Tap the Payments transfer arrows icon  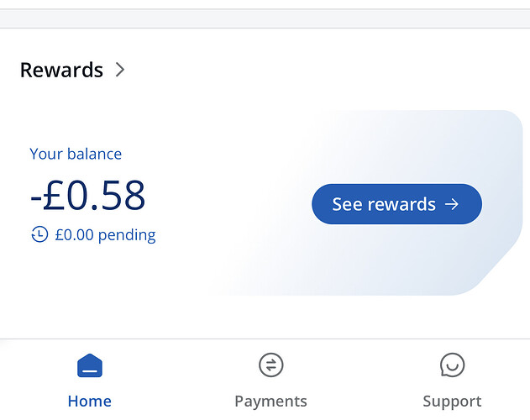[x=271, y=365]
